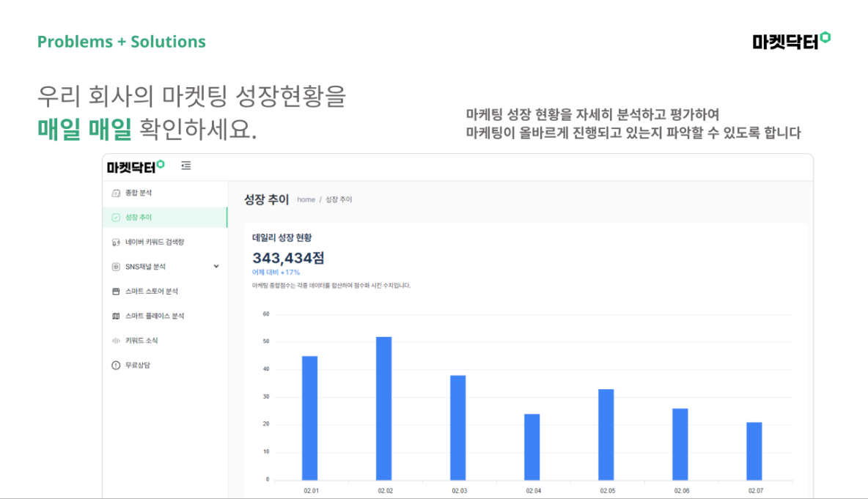
Task: Click the 02.07 bar in chart
Action: click(754, 451)
